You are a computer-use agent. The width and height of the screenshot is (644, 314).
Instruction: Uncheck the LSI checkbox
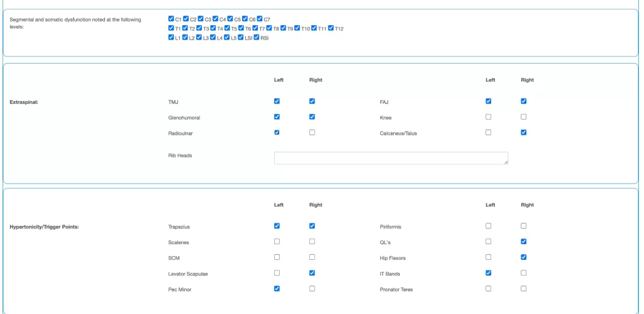pyautogui.click(x=241, y=38)
